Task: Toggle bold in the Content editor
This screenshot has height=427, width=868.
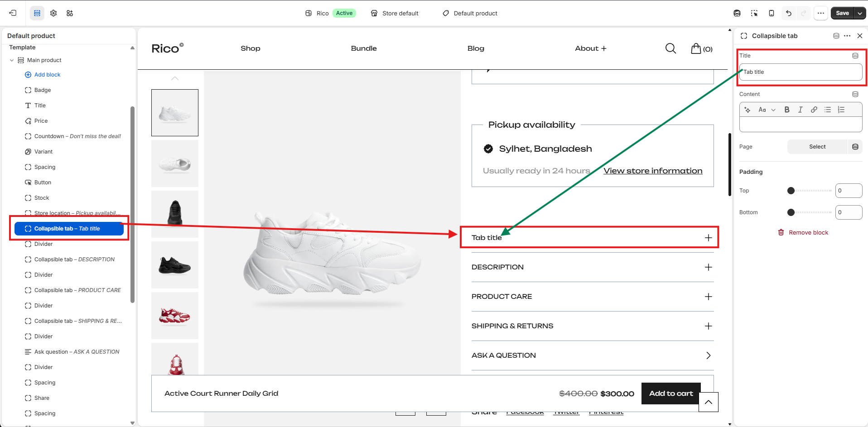Action: tap(787, 110)
